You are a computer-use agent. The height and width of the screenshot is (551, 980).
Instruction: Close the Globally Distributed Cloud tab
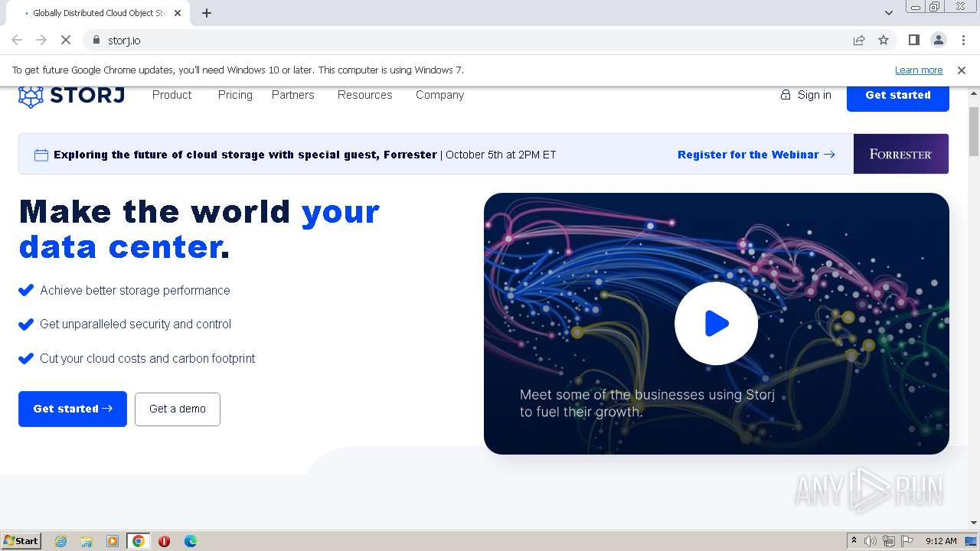(178, 13)
